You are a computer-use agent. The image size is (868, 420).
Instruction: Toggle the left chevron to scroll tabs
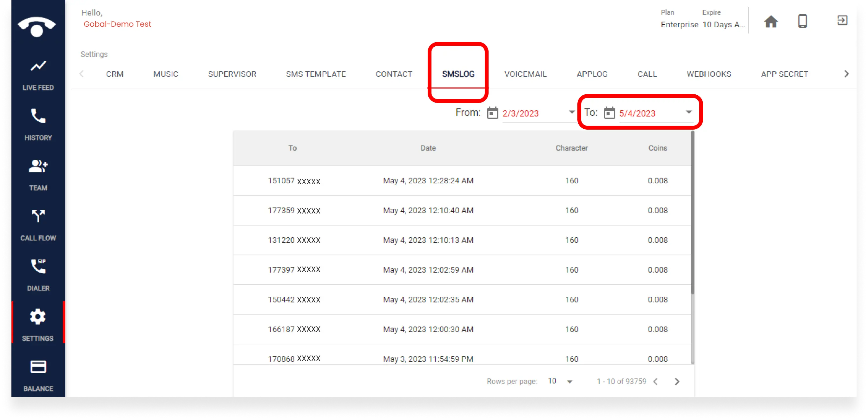click(x=82, y=74)
